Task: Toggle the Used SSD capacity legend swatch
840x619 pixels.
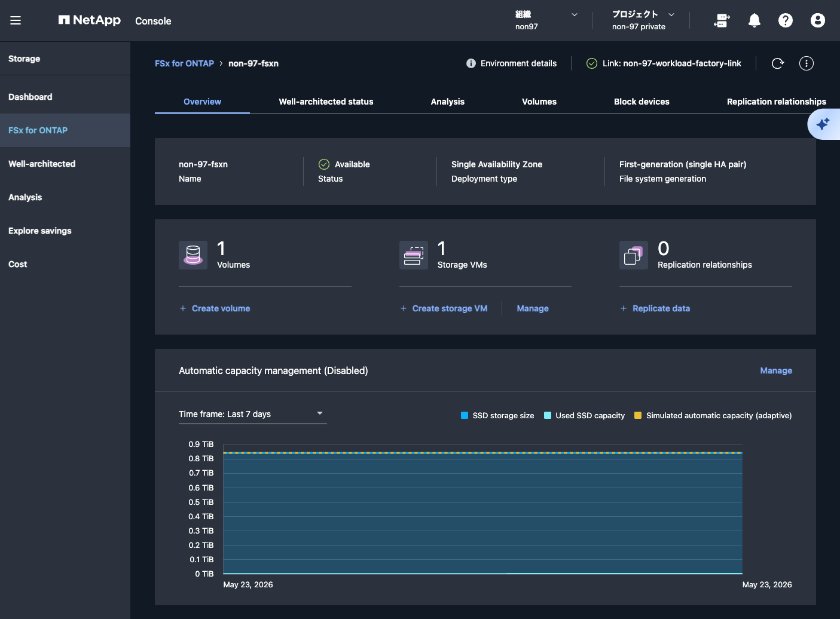Action: click(548, 415)
